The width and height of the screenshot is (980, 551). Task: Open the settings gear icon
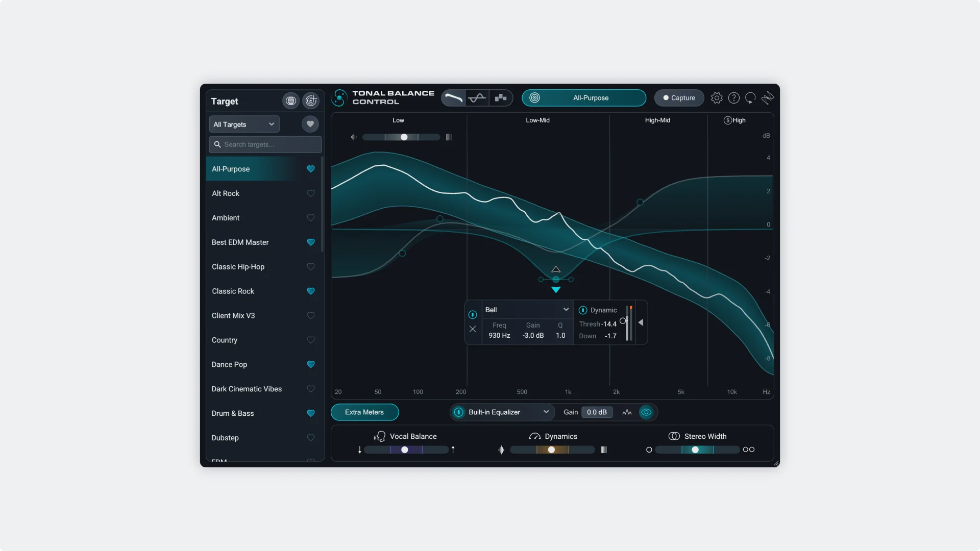tap(717, 98)
